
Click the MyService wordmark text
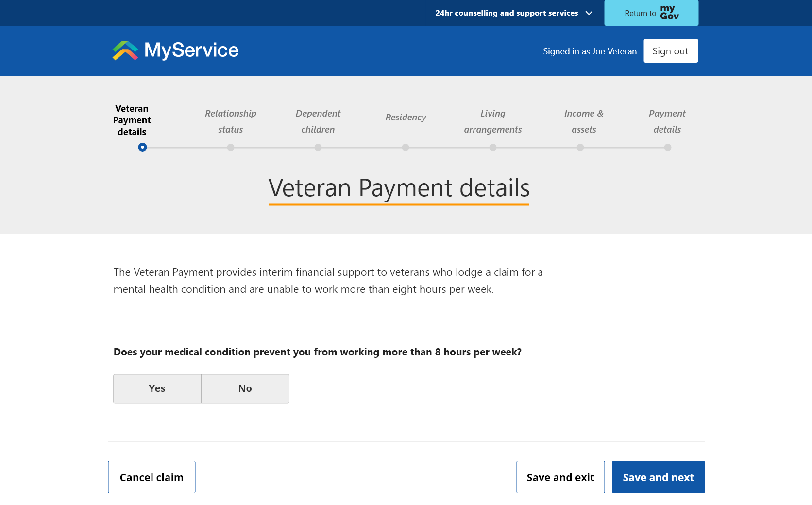click(191, 50)
